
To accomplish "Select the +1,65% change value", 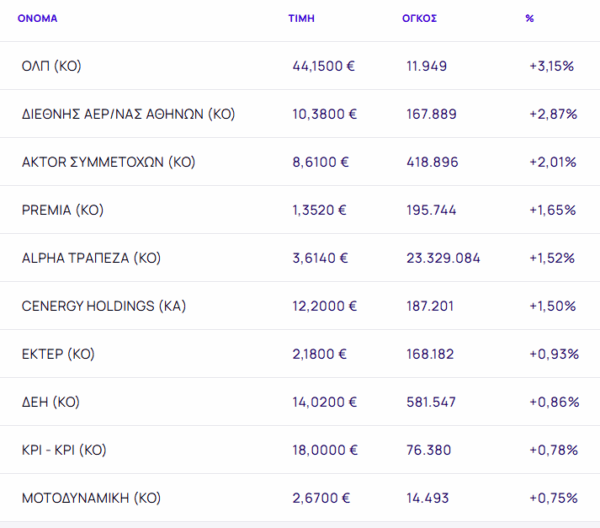I will point(553,210).
